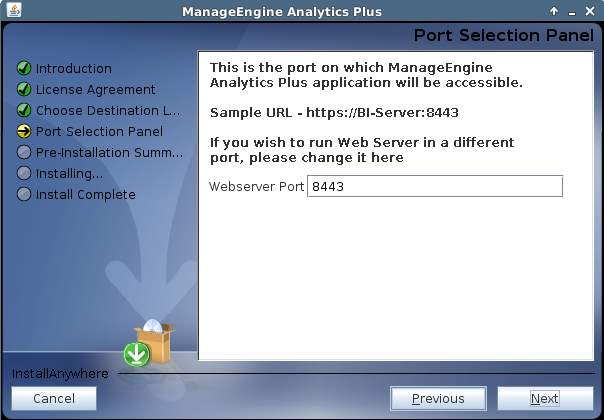604x420 pixels.
Task: Click the green checkmark beside Introduction
Action: tap(24, 68)
